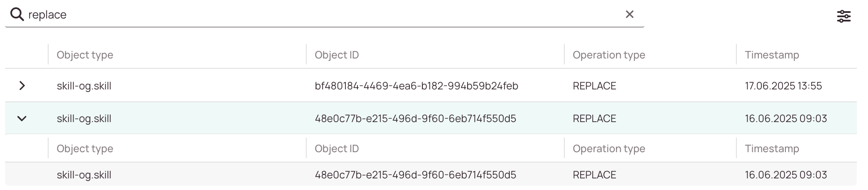Select skill-og.skill in first row
Viewport: 868px width, 190px height.
point(84,86)
